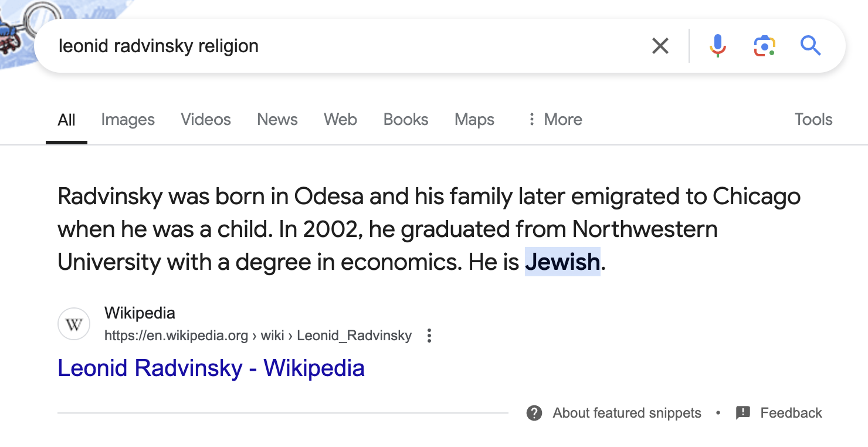Open Leonid Radvinsky Wikipedia link
This screenshot has height=447, width=868.
click(x=211, y=368)
